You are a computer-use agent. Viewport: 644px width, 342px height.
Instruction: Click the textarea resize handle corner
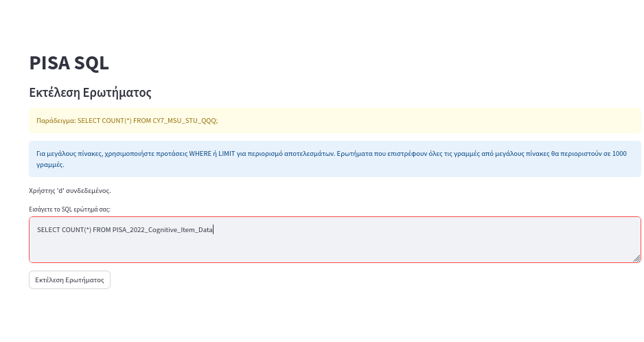[x=636, y=258]
